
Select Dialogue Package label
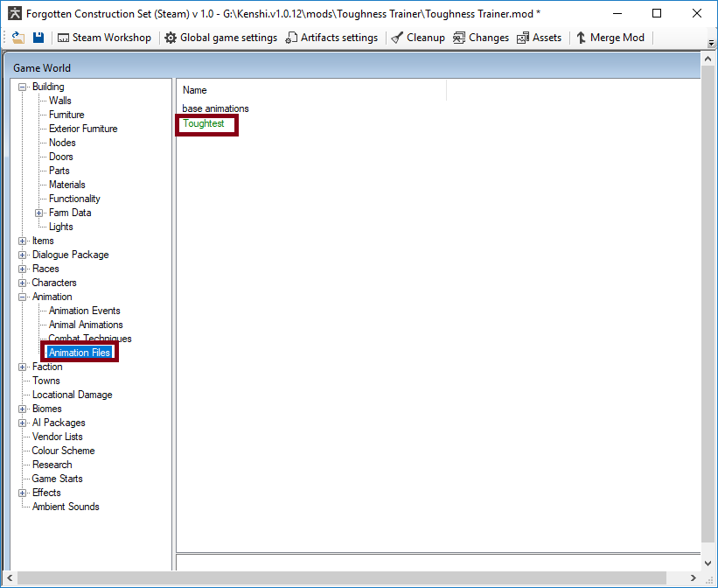71,255
